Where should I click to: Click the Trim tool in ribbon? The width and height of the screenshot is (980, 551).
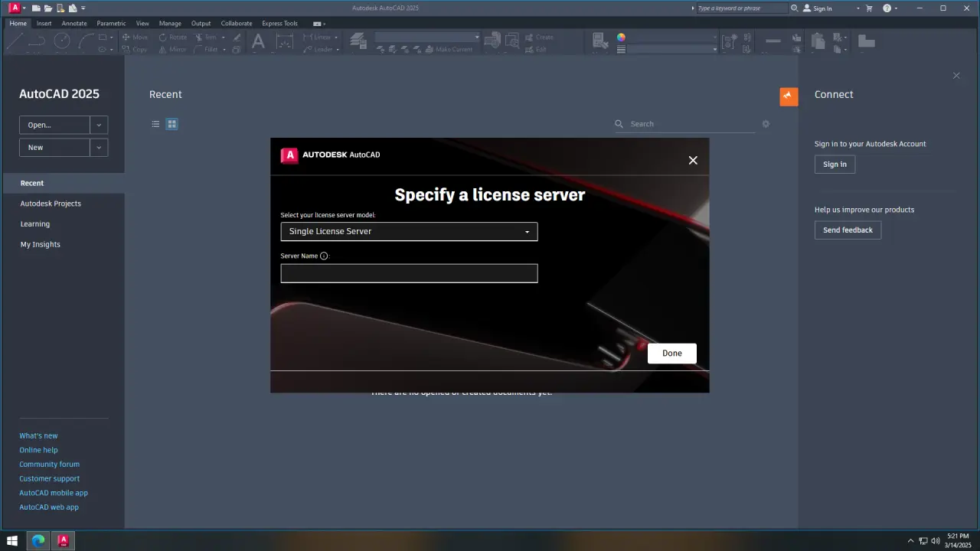coord(206,37)
